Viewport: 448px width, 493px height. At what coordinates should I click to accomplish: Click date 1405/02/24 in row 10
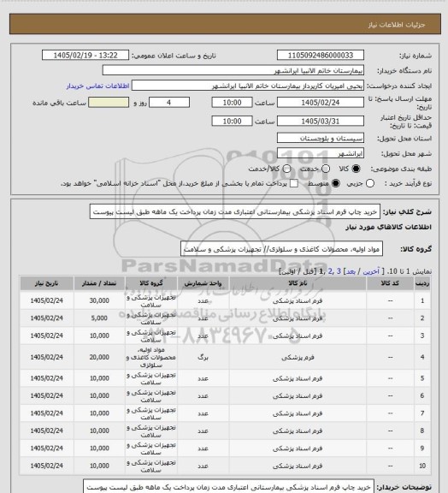46,466
